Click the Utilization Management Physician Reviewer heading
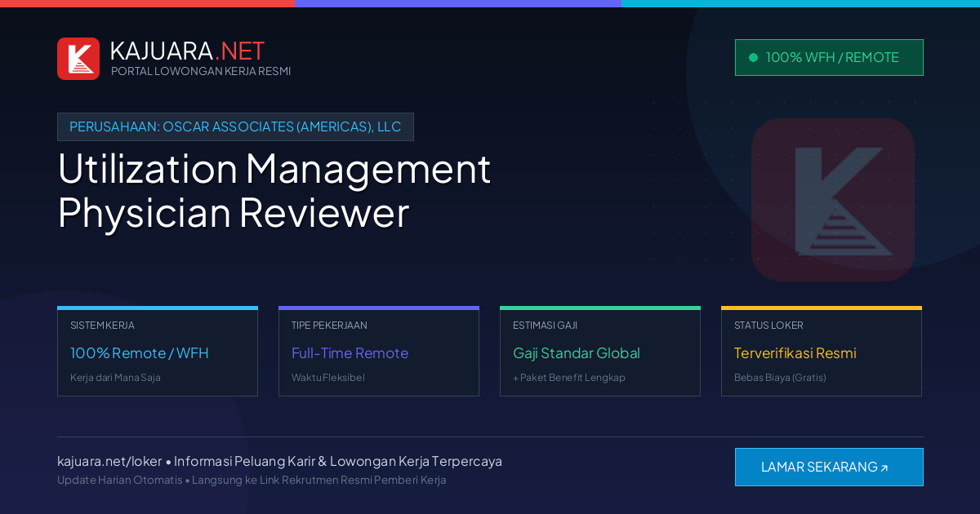Image resolution: width=980 pixels, height=514 pixels. point(274,190)
